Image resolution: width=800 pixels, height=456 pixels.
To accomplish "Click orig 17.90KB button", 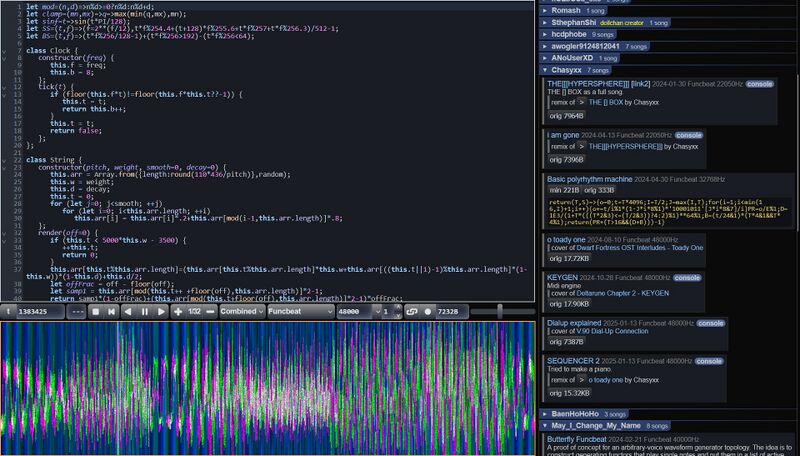I will point(569,304).
